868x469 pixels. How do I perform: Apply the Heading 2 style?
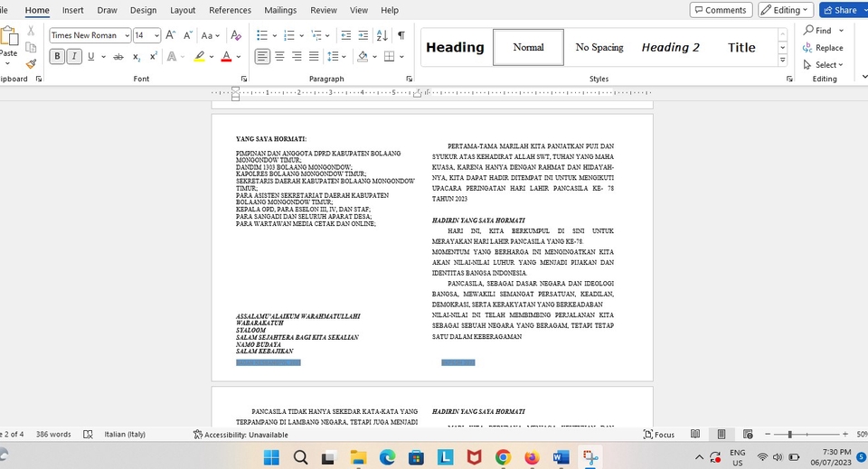(x=670, y=48)
